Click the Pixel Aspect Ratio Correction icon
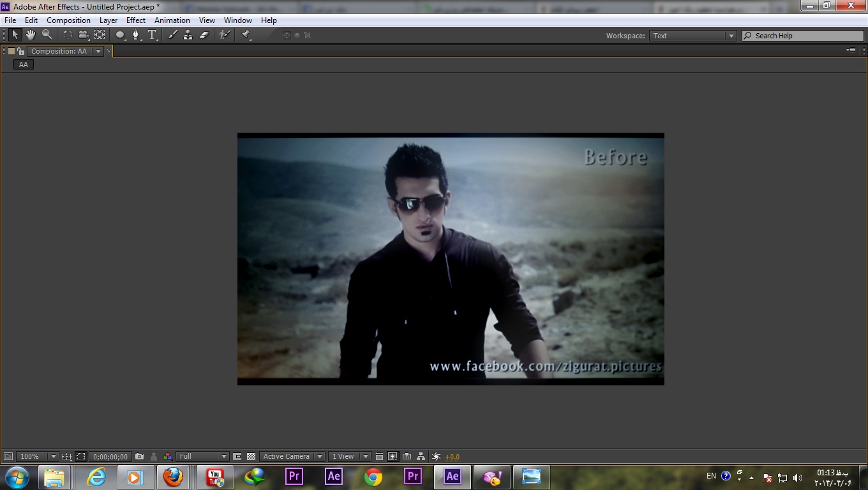 379,456
